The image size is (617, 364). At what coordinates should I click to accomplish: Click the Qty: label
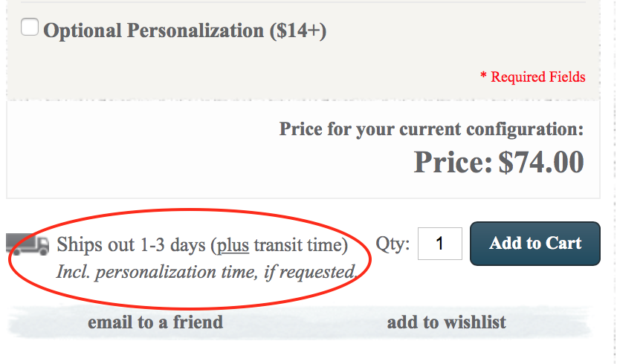[393, 244]
